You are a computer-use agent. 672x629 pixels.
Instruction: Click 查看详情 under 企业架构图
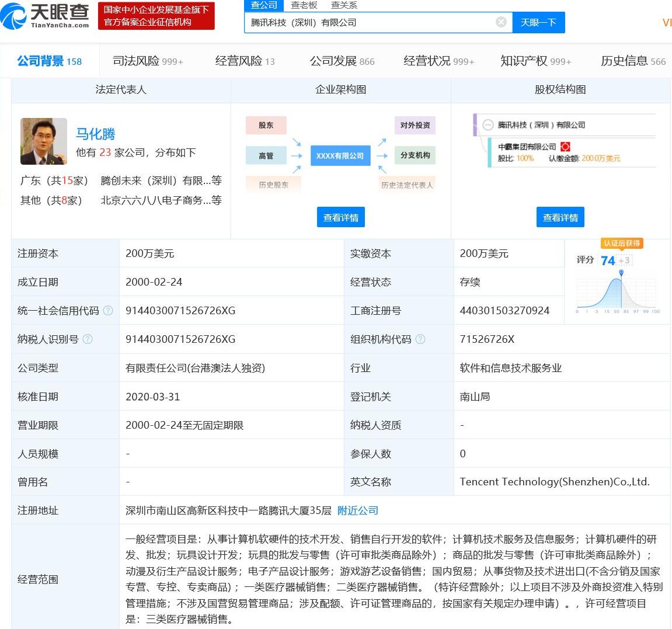[341, 217]
